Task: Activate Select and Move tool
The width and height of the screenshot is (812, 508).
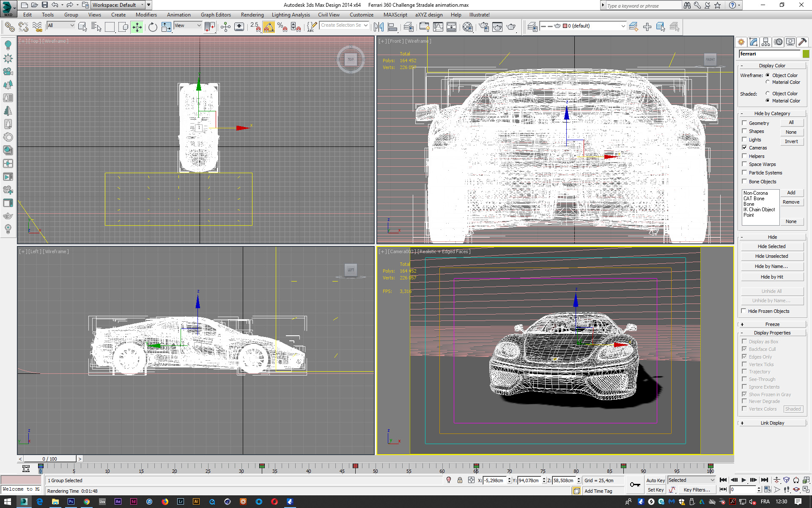Action: point(137,27)
